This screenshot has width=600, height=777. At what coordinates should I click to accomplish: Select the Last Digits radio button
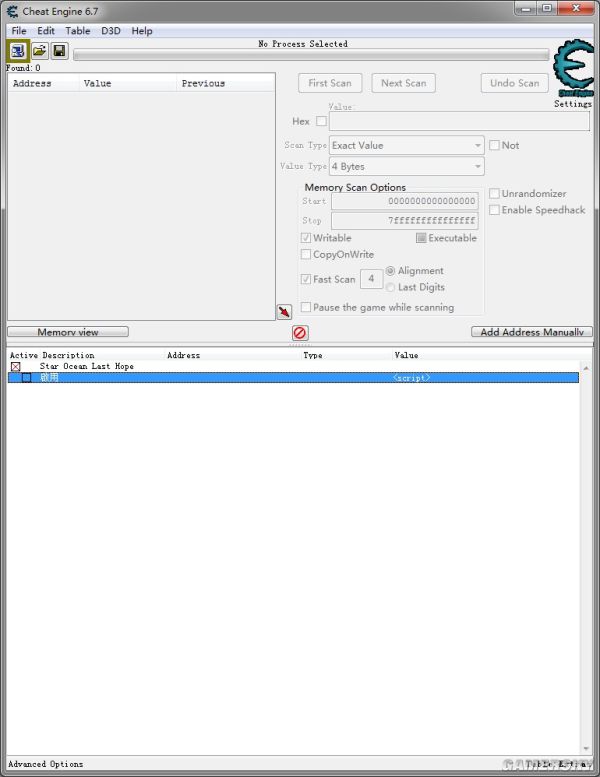[390, 287]
